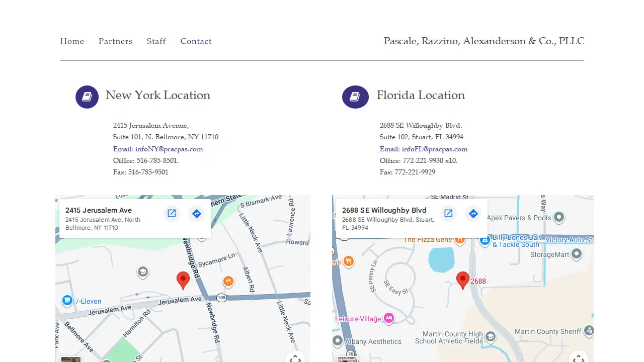Click the Martin County Sheriff marker

click(589, 331)
